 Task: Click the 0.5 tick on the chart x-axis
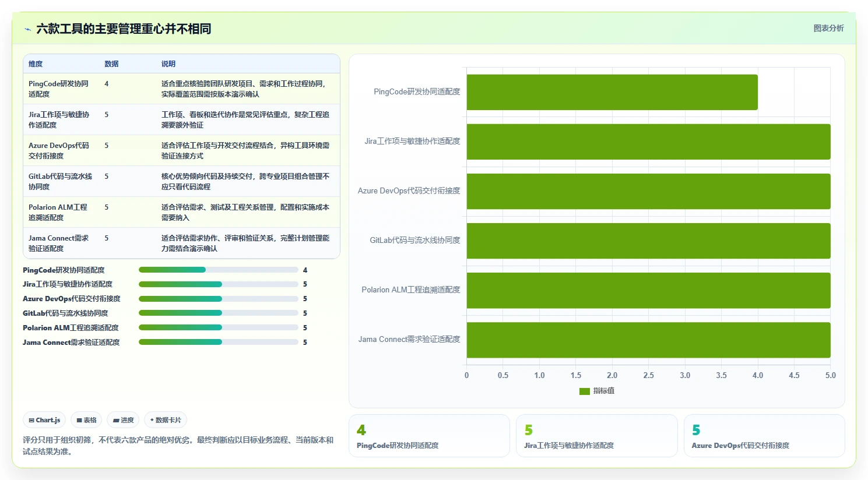pos(503,375)
